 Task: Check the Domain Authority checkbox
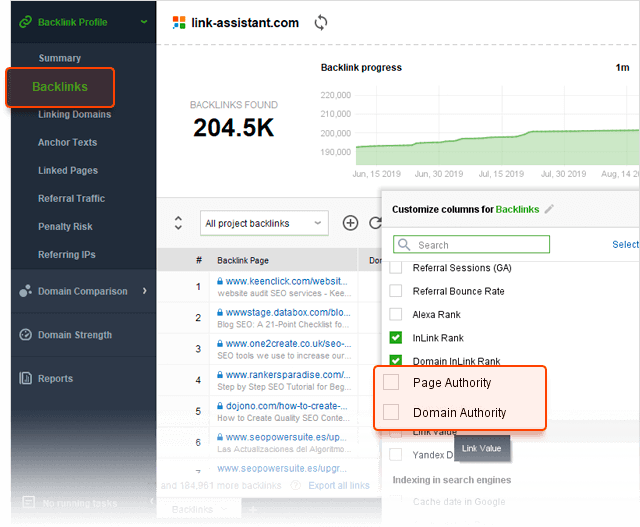click(391, 412)
